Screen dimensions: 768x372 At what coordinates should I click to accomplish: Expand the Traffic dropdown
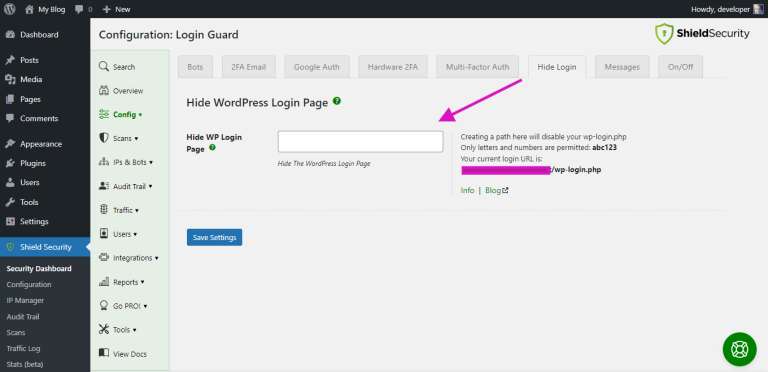click(125, 210)
